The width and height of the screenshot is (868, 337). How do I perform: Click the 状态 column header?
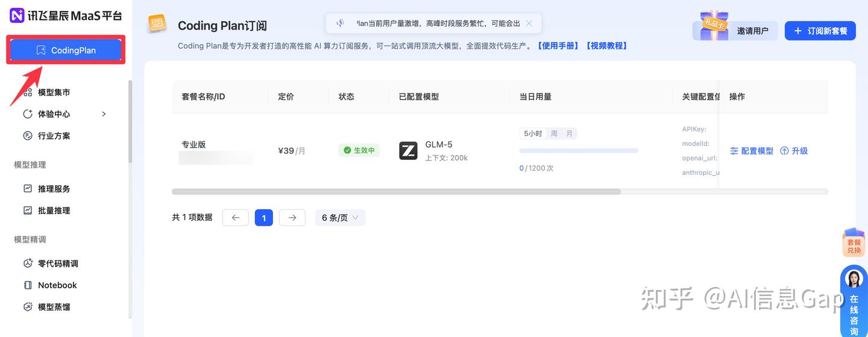point(347,96)
